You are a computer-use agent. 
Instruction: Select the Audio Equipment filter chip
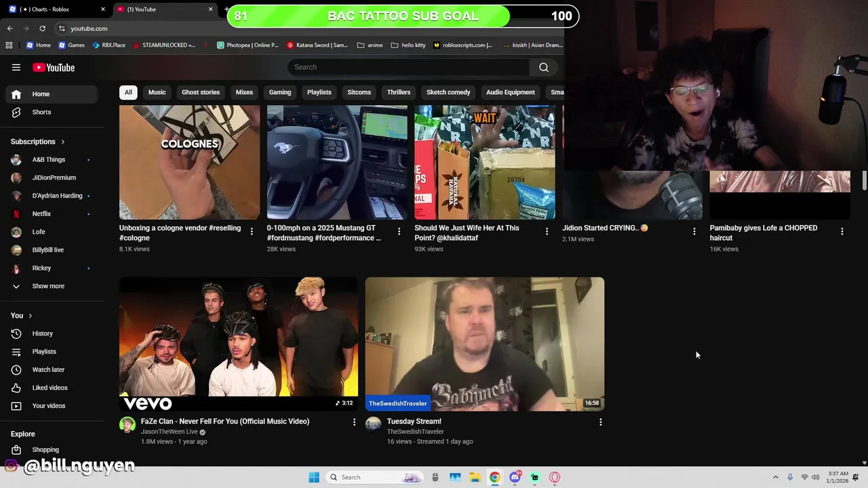coord(511,92)
